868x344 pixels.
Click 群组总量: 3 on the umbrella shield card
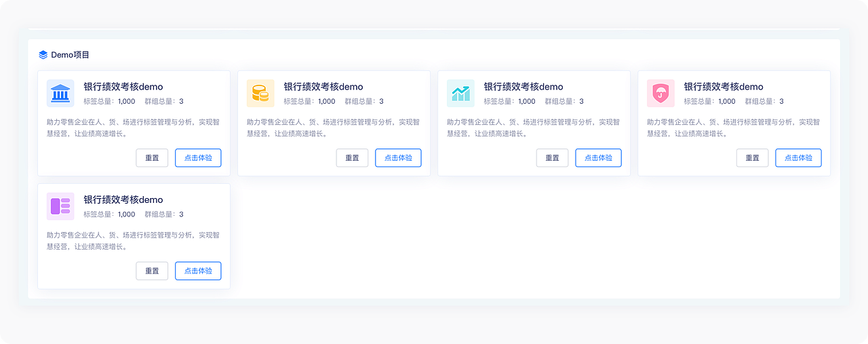point(764,101)
